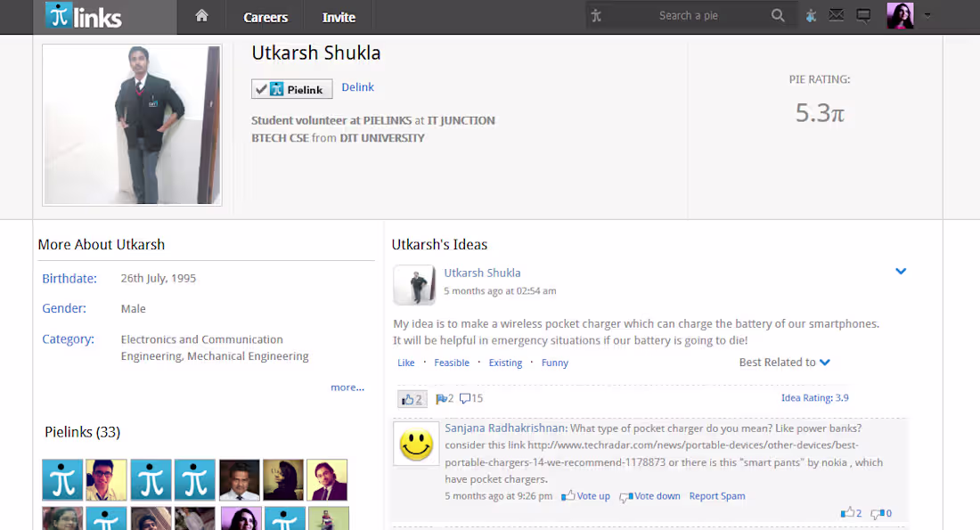Select the home icon in navigation bar
Viewport: 980px width, 530px height.
(201, 15)
